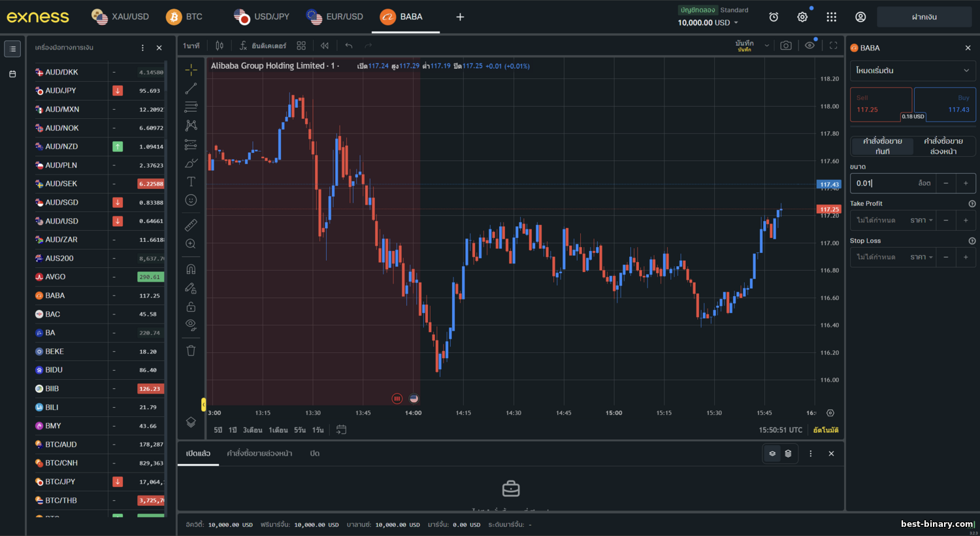Select the crosshair cursor tool
Image resolution: width=980 pixels, height=536 pixels.
click(x=191, y=69)
